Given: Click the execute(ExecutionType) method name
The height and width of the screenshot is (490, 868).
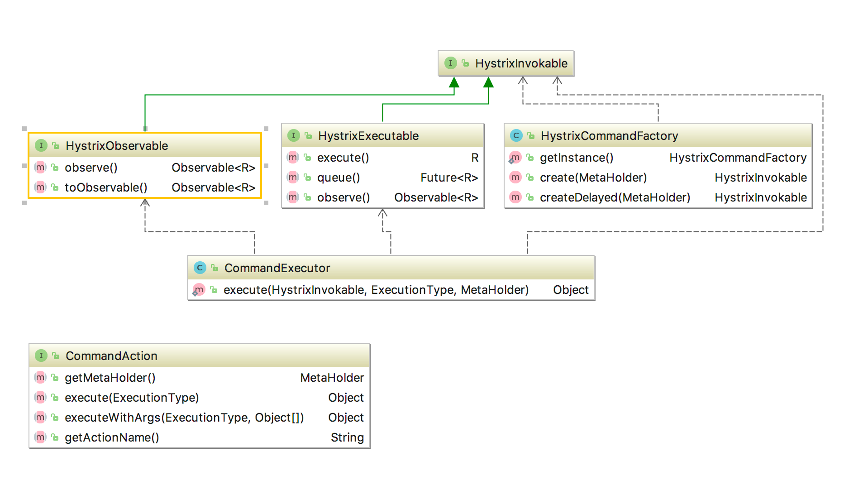Looking at the screenshot, I should [132, 398].
